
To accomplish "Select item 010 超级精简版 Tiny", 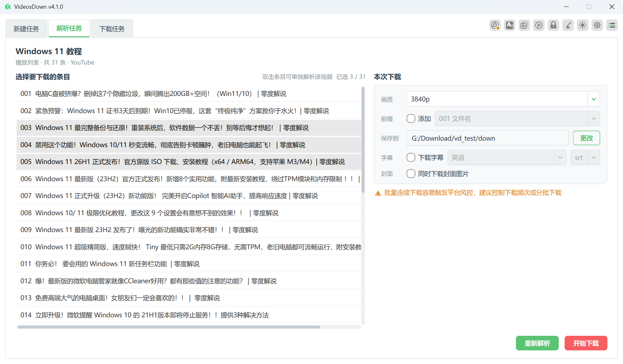I will coord(189,247).
